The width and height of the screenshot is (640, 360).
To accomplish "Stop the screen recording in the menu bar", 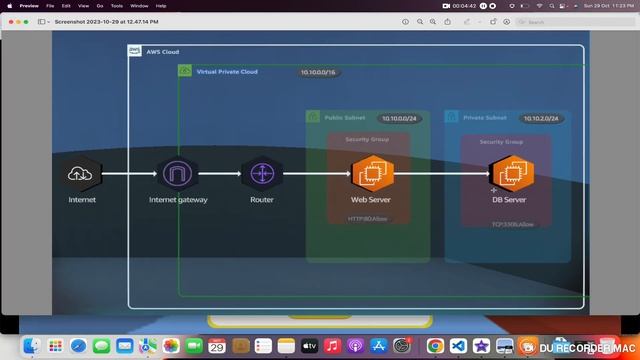I will (x=493, y=6).
